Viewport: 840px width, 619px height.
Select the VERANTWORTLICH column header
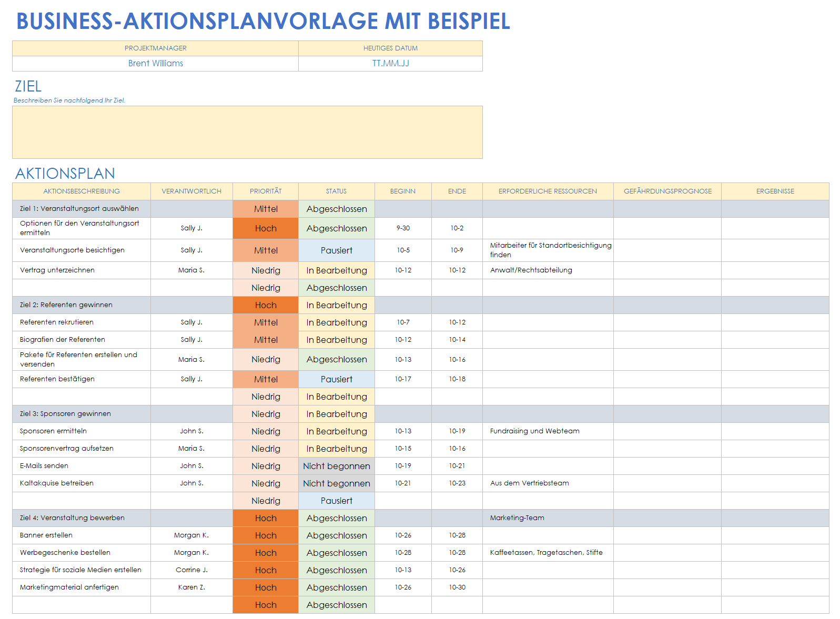191,191
